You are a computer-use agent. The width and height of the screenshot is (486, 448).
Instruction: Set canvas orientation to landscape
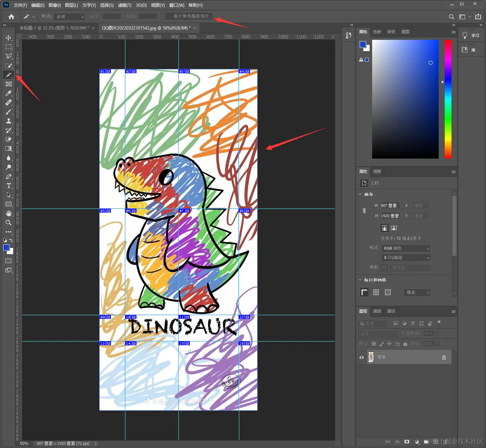[x=394, y=228]
